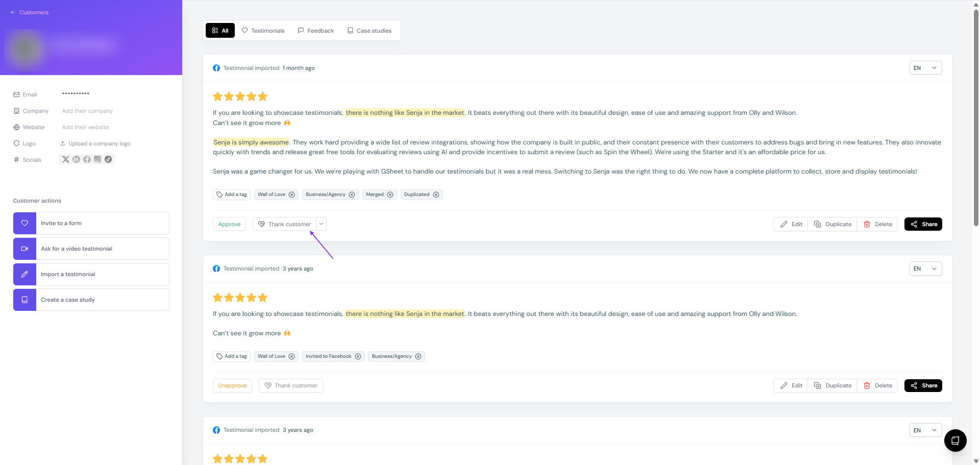
Task: Click the page vertical scrollbar
Action: [x=976, y=117]
